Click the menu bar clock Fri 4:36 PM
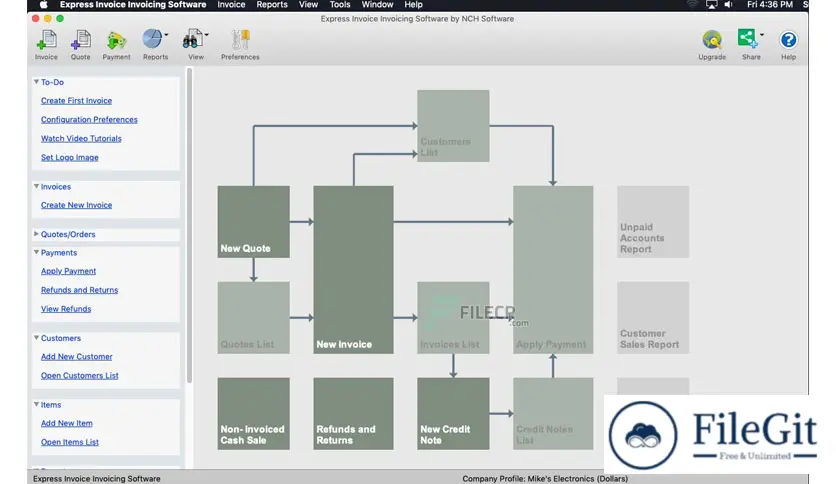The width and height of the screenshot is (836, 484). [x=770, y=5]
